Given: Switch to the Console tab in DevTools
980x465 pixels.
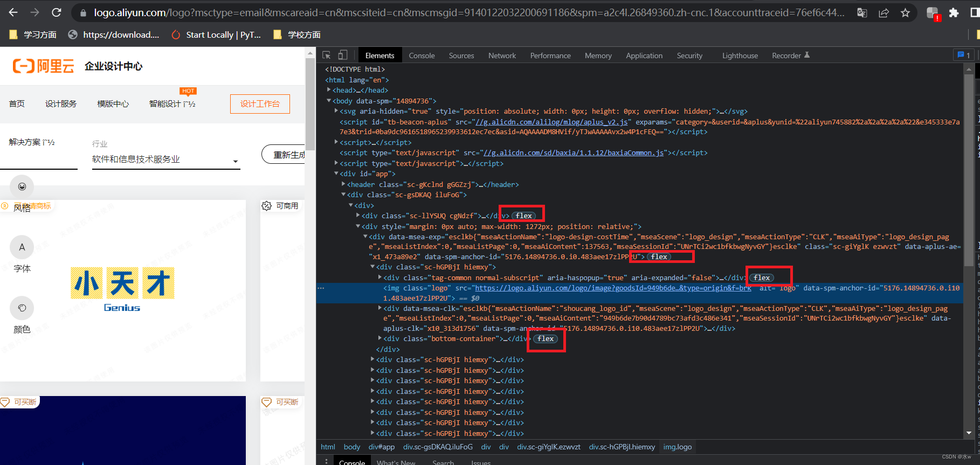Looking at the screenshot, I should (422, 55).
